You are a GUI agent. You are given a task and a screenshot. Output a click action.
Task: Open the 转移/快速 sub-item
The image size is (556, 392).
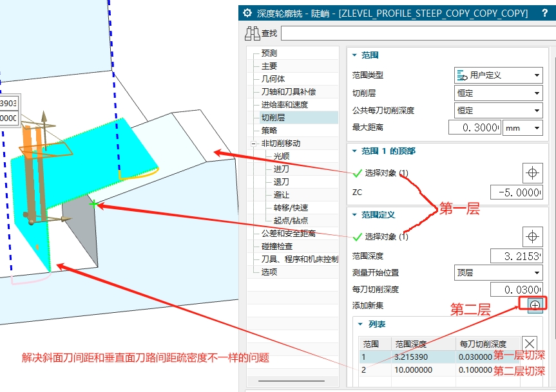291,208
